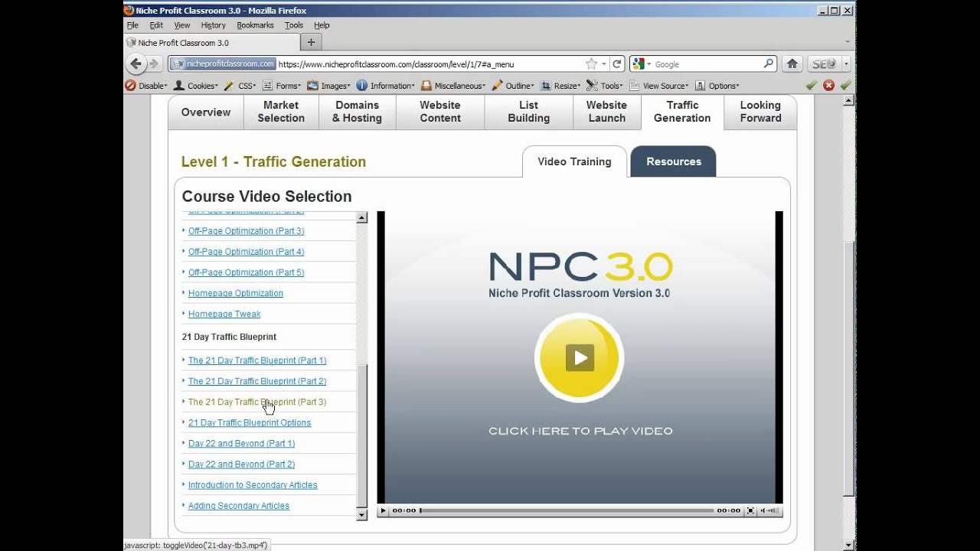Screen dimensions: 980x551
Task: Open Off-Page Optimization (Part 4) video
Action: 246,252
